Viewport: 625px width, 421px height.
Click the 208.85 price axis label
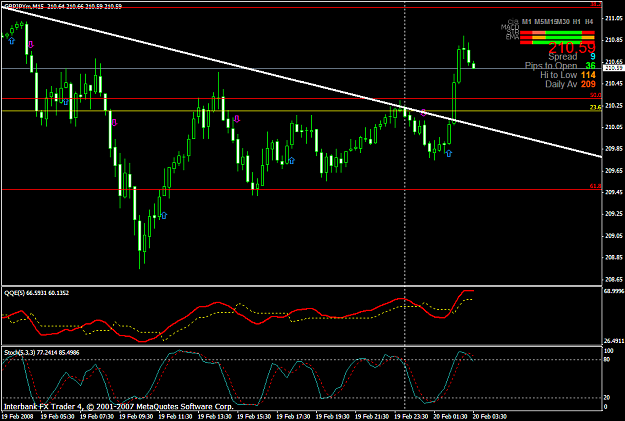[x=613, y=258]
